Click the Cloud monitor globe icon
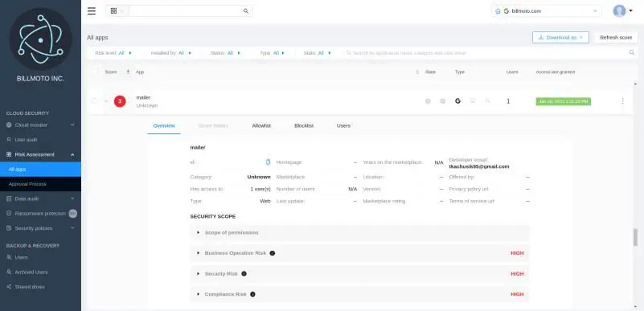 click(9, 125)
